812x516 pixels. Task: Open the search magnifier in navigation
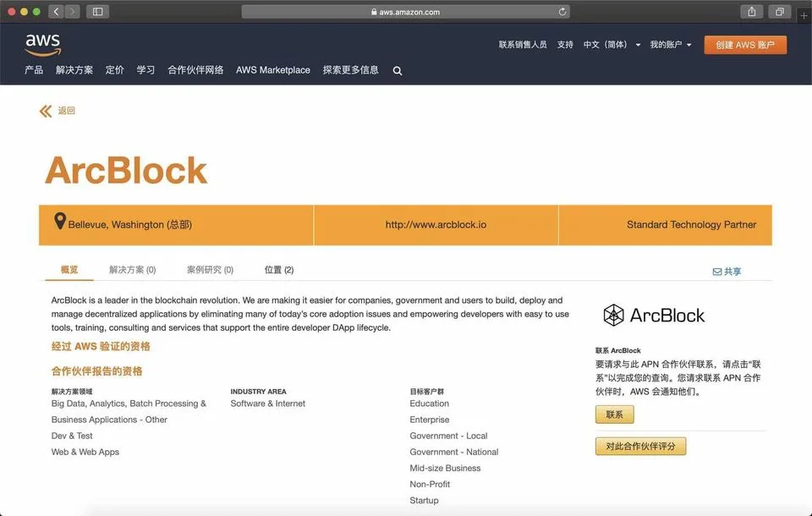398,71
